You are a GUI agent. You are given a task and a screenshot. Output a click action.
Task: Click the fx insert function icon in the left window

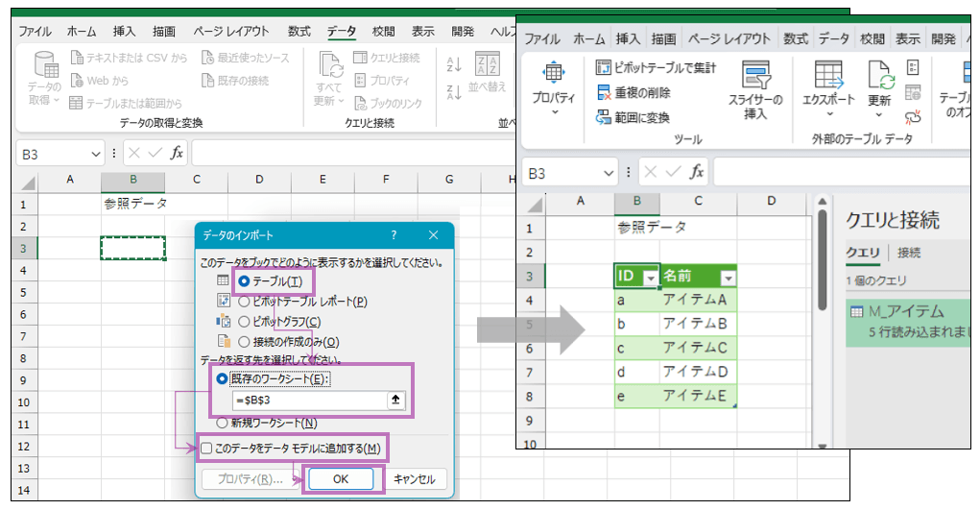coord(177,153)
